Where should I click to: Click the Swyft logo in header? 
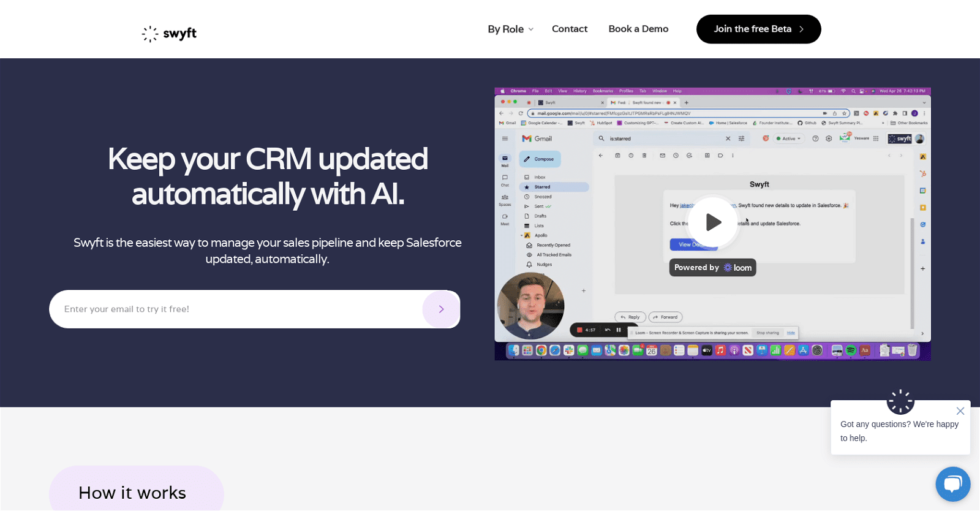(169, 34)
